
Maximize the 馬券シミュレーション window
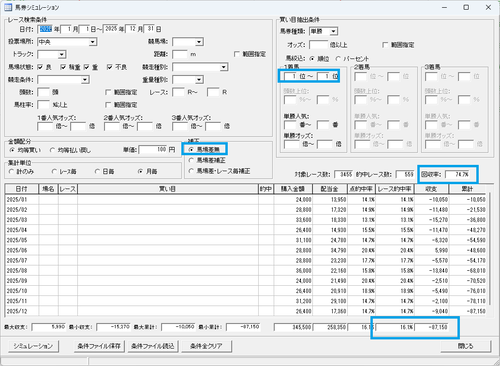click(466, 7)
